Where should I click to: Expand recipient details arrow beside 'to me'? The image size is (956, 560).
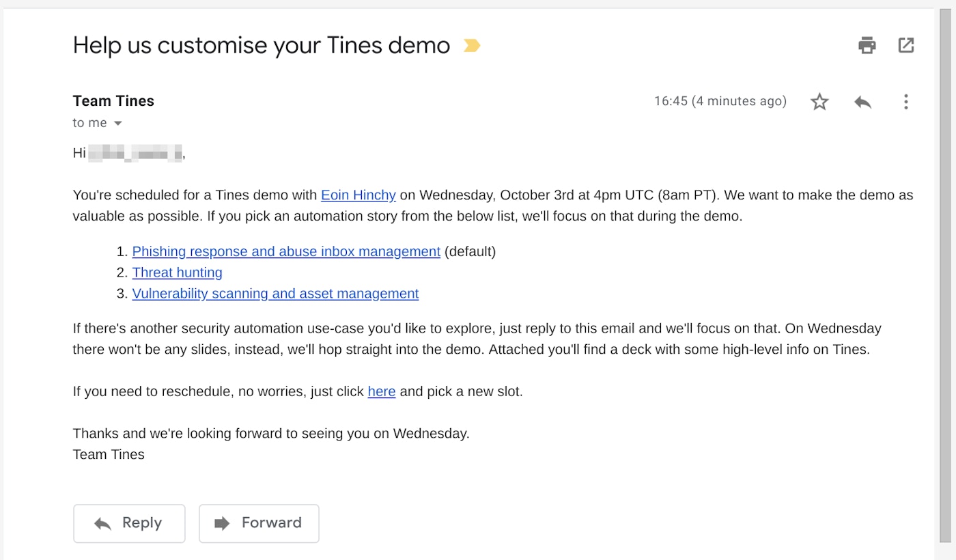117,124
